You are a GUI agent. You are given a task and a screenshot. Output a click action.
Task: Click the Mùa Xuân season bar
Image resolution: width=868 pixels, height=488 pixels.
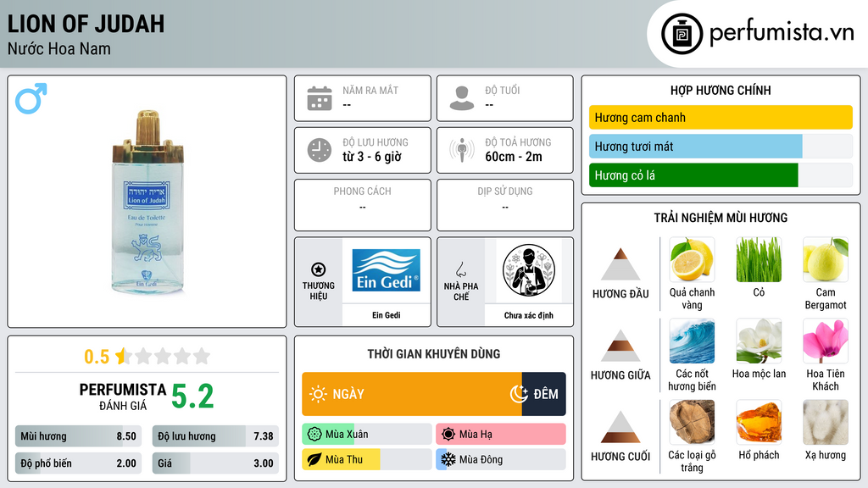pos(367,435)
